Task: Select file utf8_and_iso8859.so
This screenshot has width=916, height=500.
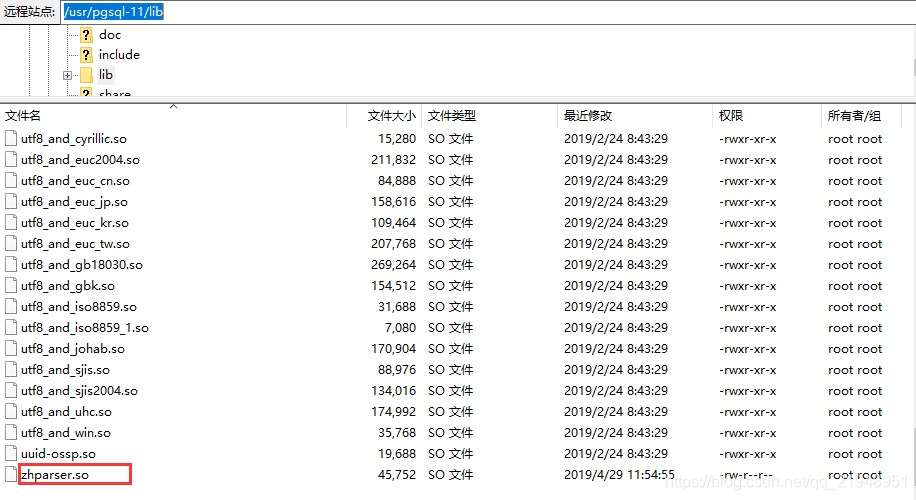Action: point(79,307)
